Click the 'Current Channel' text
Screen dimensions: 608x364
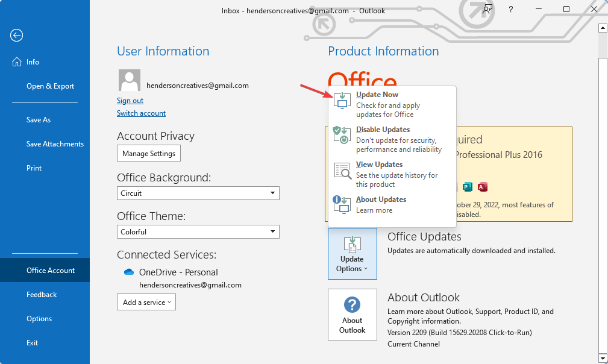pos(413,344)
